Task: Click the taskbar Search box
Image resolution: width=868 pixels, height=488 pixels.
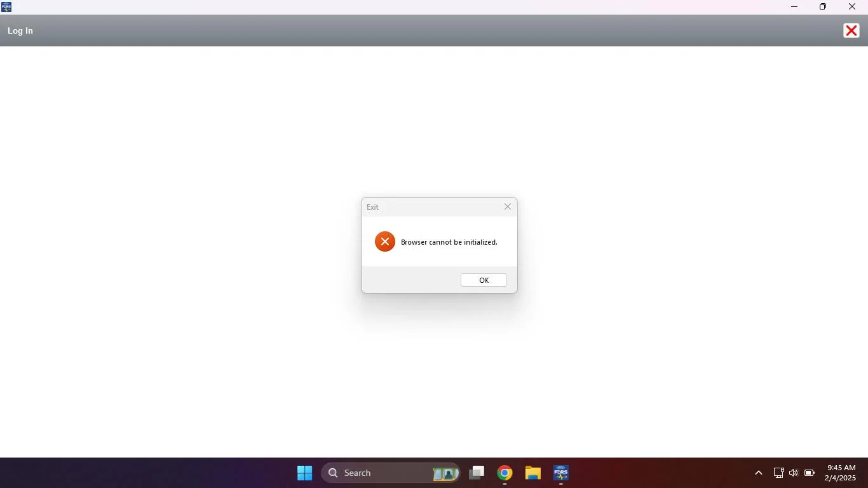Action: point(375,473)
